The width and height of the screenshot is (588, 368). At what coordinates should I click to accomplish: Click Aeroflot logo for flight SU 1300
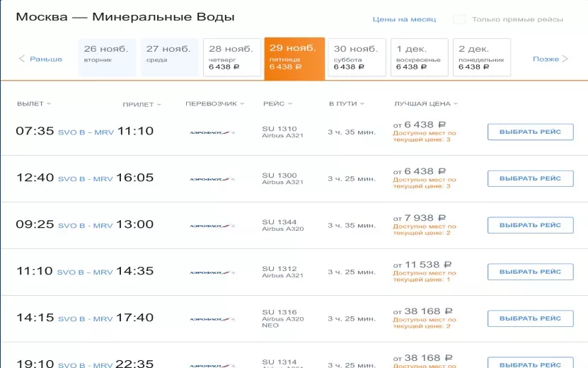coord(212,179)
